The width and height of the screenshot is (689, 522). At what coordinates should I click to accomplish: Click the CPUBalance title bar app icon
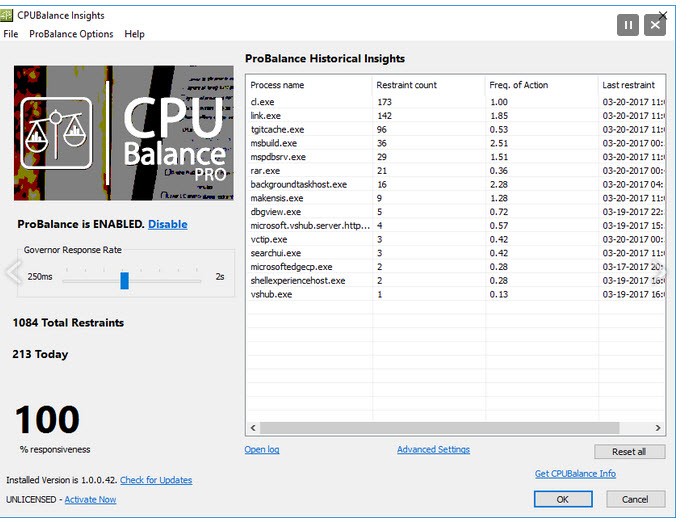coord(7,15)
